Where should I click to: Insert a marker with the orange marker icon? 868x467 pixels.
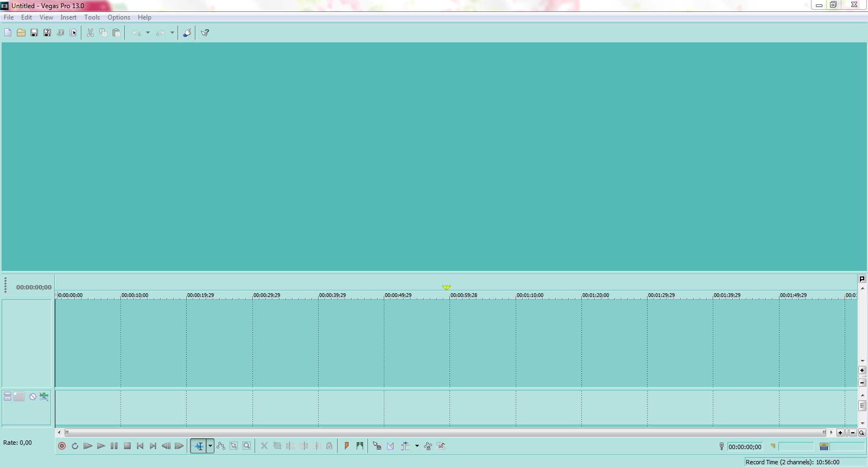pyautogui.click(x=346, y=446)
